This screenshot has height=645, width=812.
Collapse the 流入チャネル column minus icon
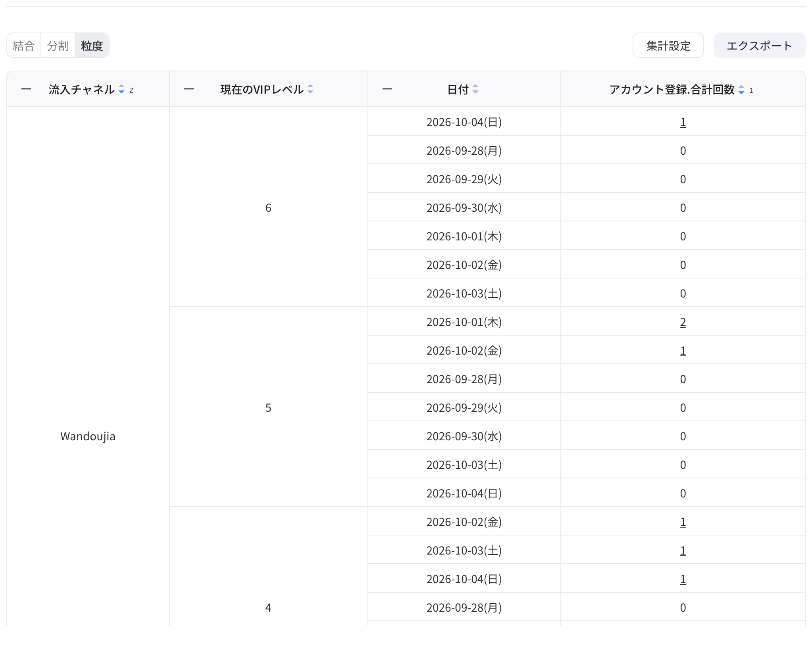[x=26, y=89]
